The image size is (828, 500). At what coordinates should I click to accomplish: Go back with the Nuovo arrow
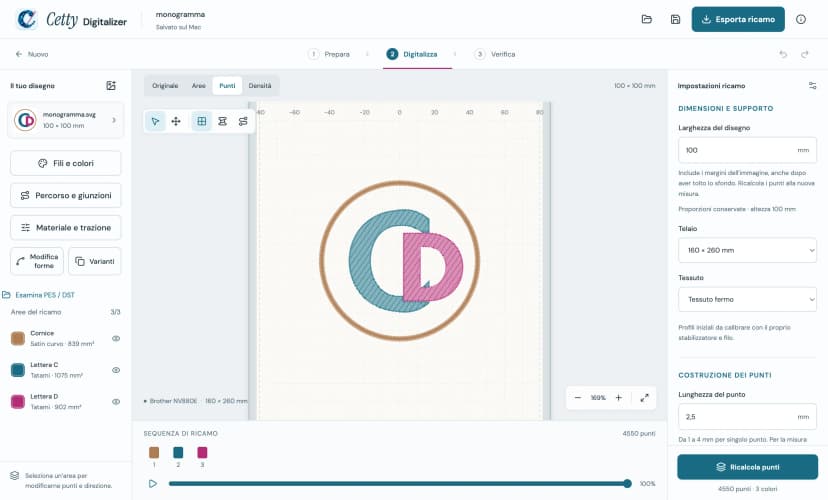pyautogui.click(x=32, y=54)
